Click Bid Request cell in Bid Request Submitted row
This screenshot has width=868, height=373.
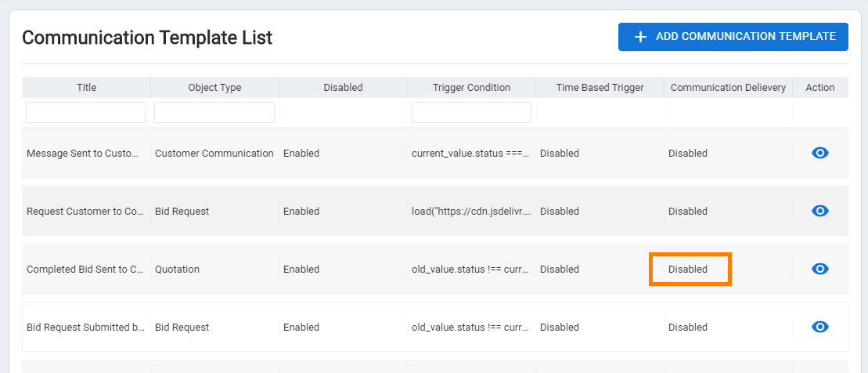point(182,328)
